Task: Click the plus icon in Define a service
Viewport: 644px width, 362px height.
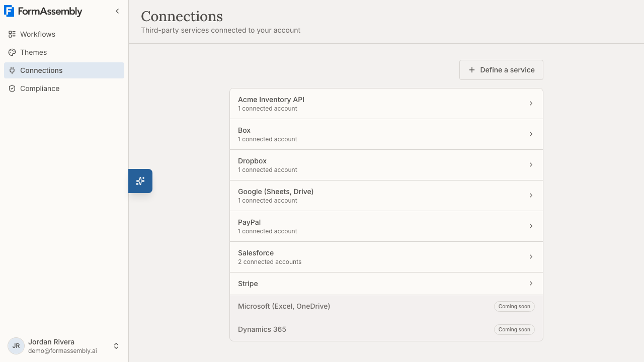Action: coord(472,70)
